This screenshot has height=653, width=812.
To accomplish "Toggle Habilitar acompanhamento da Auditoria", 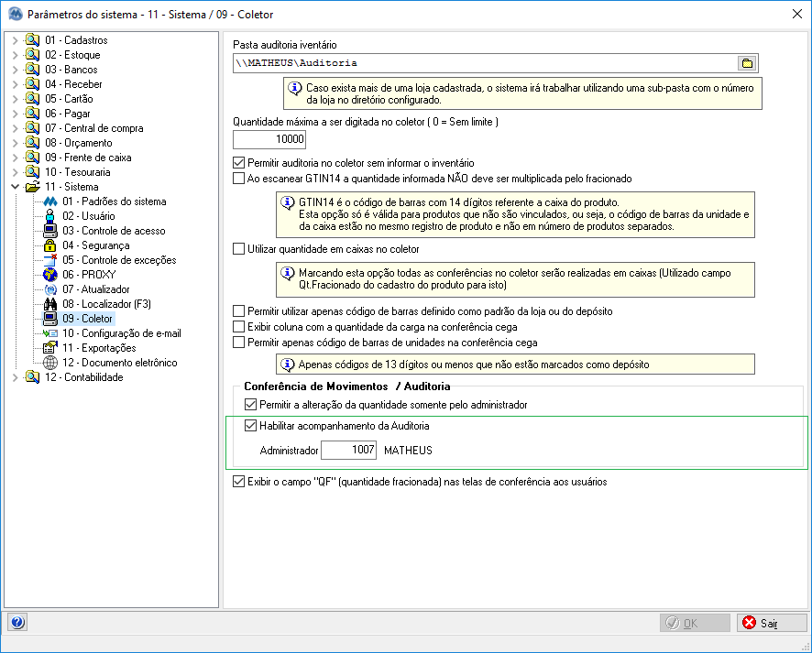I will [x=250, y=425].
